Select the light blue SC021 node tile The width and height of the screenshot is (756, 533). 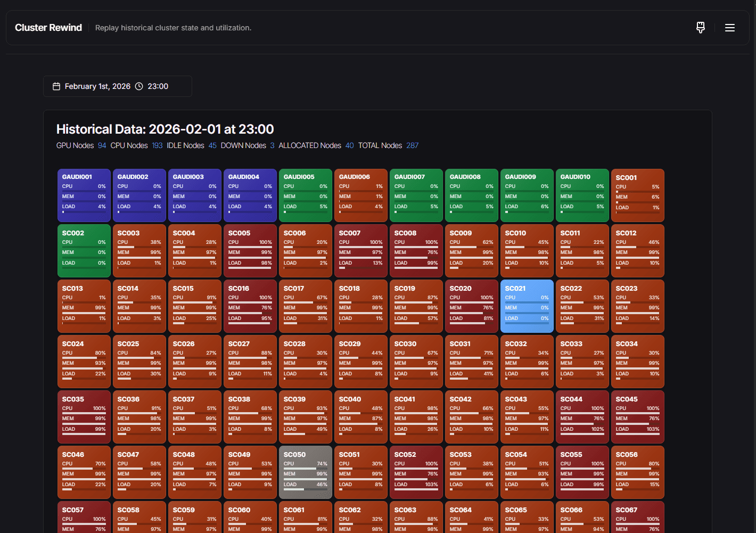[x=527, y=306]
